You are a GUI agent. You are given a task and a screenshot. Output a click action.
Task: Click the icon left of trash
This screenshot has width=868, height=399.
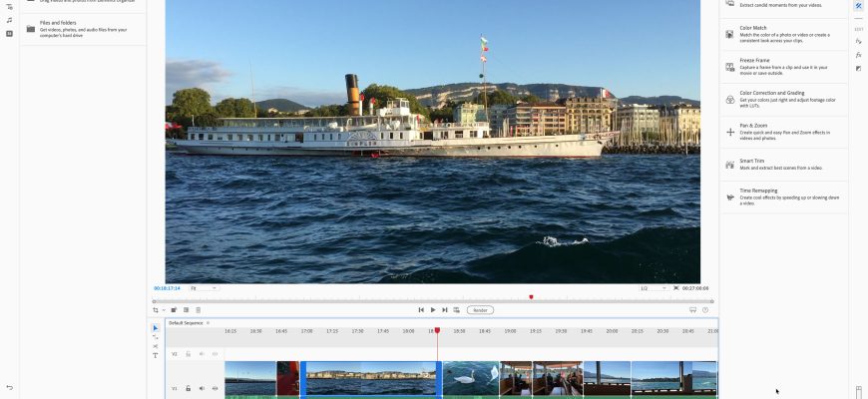pyautogui.click(x=186, y=310)
